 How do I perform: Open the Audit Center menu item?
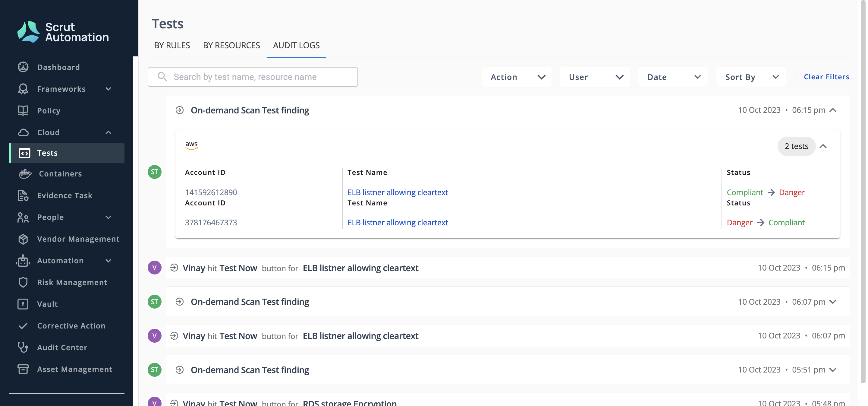(62, 347)
